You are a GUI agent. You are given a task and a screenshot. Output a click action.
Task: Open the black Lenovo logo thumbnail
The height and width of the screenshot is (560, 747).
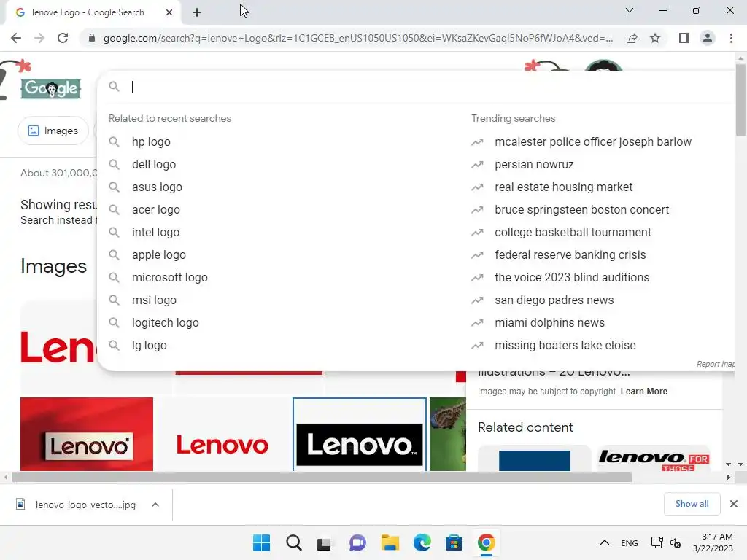360,435
